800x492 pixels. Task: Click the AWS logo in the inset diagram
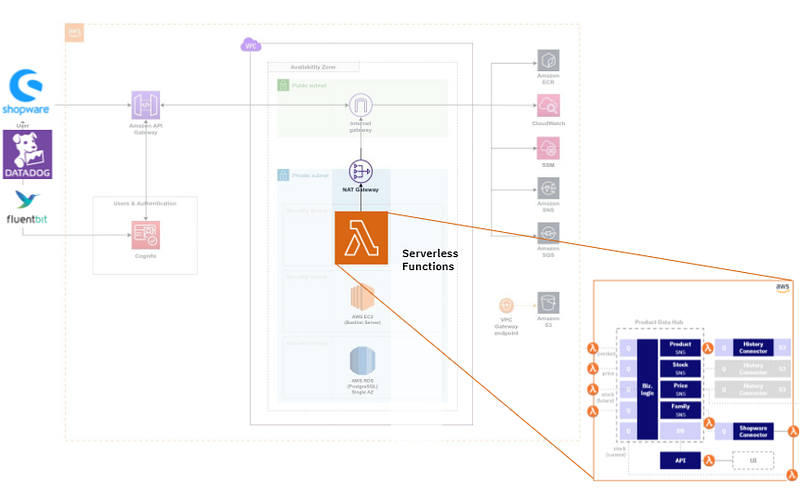tap(782, 287)
